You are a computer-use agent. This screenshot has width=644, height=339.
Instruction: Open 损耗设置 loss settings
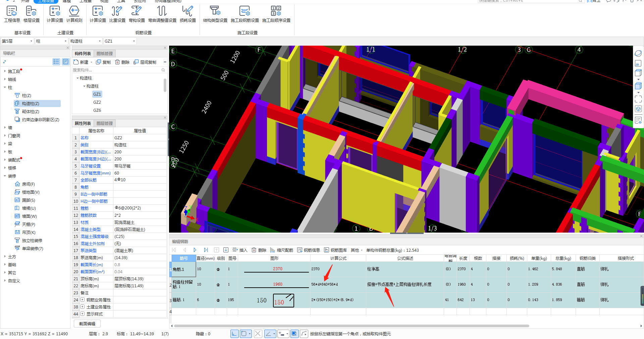tap(188, 14)
